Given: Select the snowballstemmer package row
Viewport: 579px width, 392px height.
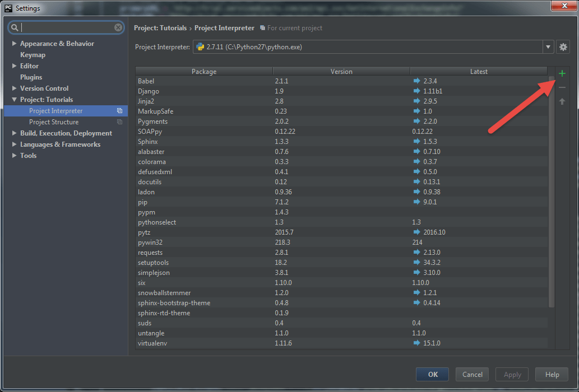Looking at the screenshot, I should click(x=341, y=292).
